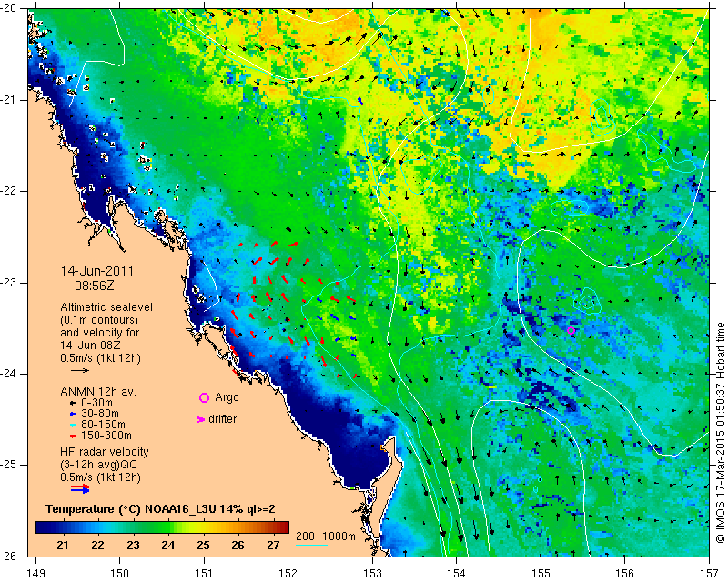Click the Temperature NOAA16_L3U title text

click(x=160, y=509)
